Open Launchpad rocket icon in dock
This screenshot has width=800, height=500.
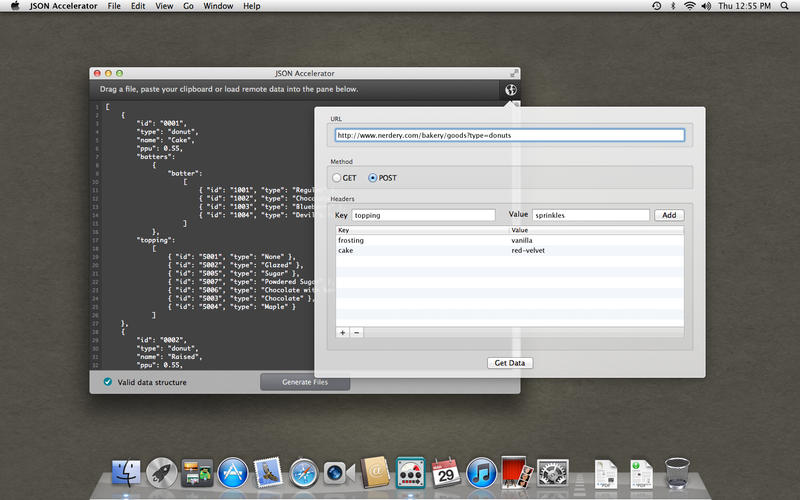[x=161, y=472]
